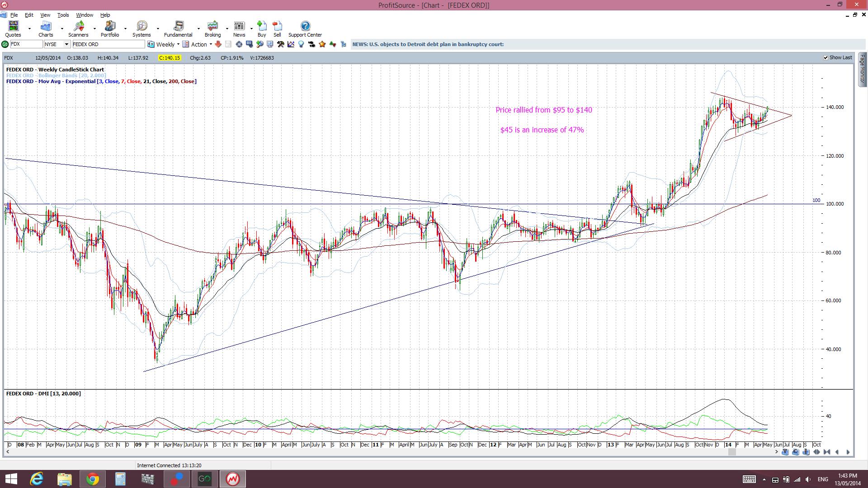Open the Tools menu

coord(63,15)
